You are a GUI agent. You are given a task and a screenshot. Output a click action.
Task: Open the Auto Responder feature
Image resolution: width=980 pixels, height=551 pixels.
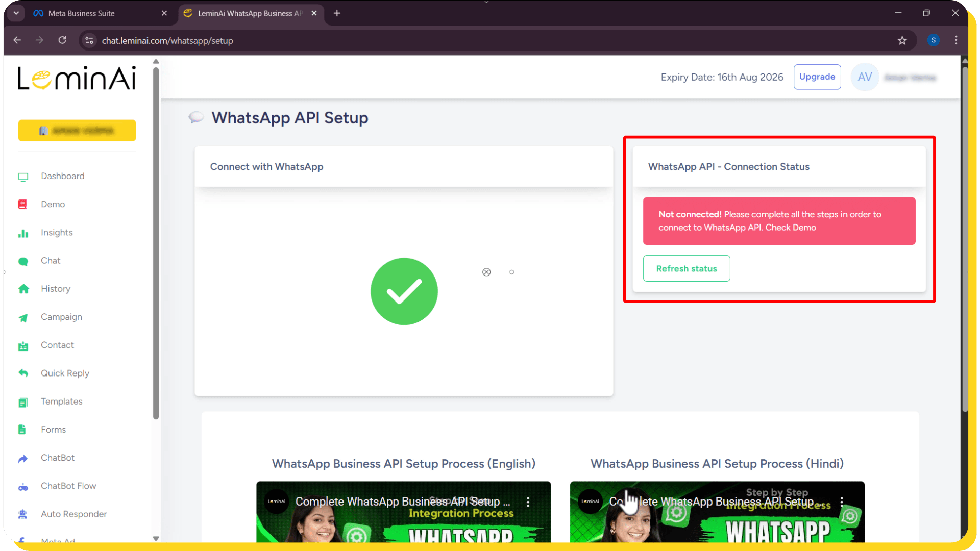click(x=73, y=514)
